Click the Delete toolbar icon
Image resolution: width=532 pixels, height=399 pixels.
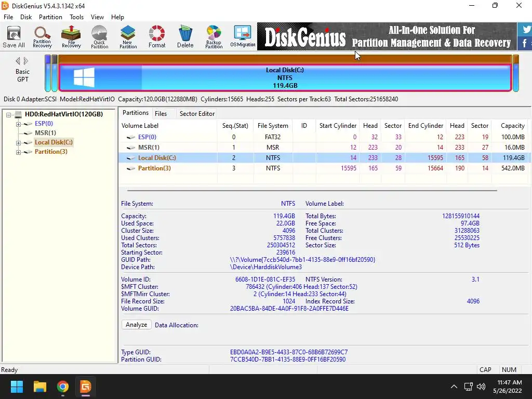pyautogui.click(x=185, y=37)
